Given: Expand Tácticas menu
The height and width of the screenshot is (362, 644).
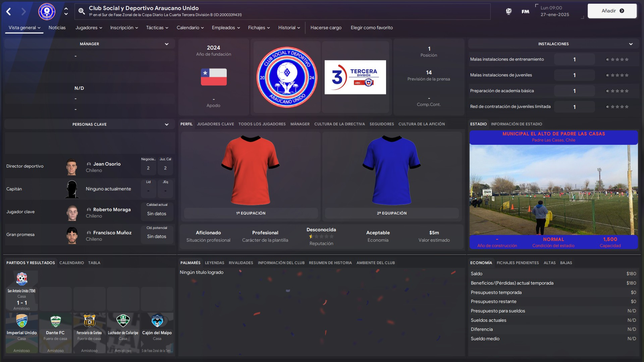Looking at the screenshot, I should coord(157,27).
